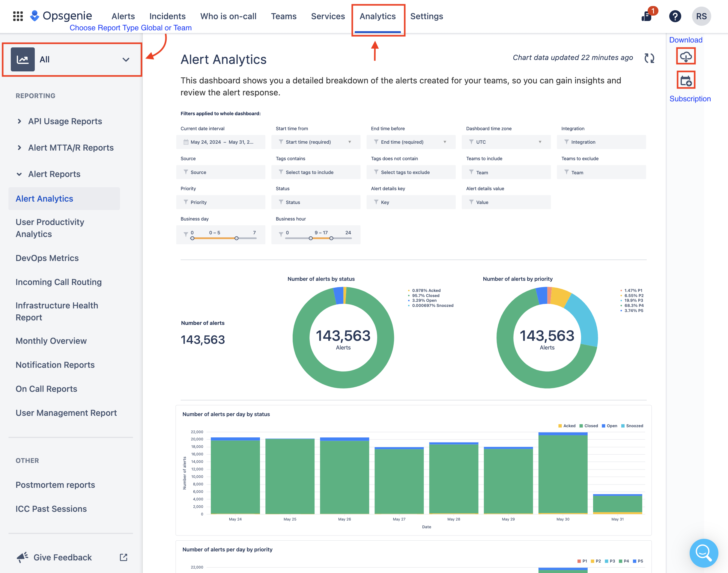
Task: Open the help question mark icon
Action: [x=675, y=16]
